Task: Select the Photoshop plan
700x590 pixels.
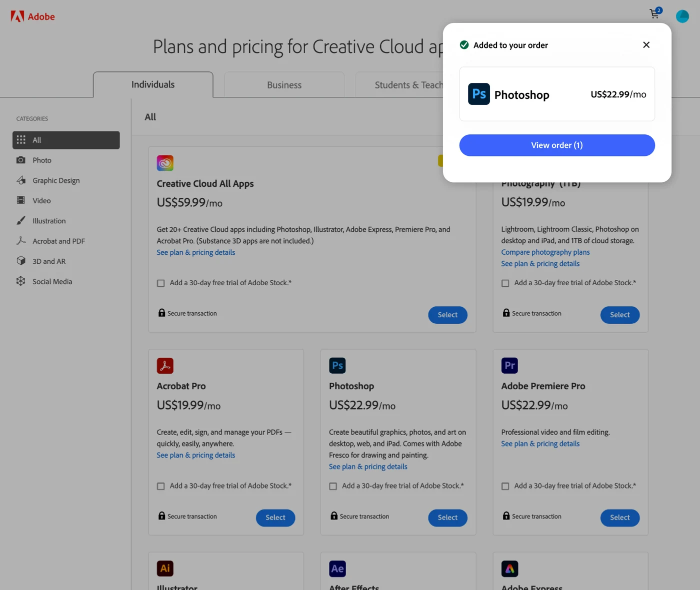Action: point(447,518)
